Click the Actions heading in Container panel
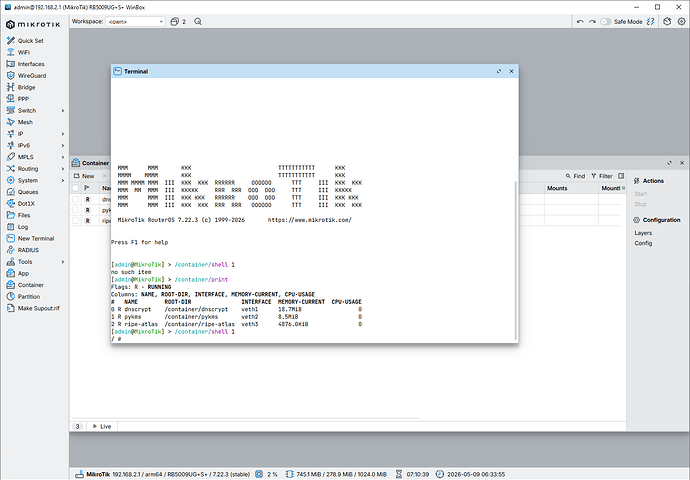This screenshot has width=690, height=480. 648,181
